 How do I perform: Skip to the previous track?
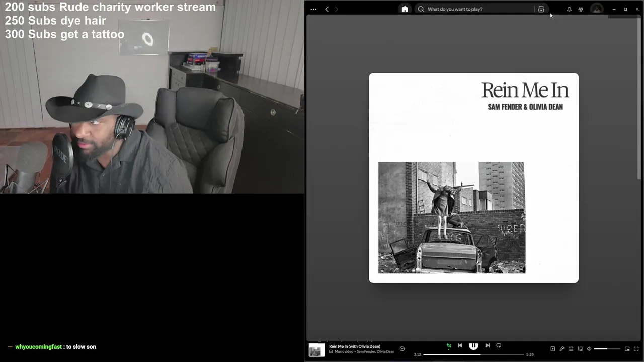[x=460, y=345]
